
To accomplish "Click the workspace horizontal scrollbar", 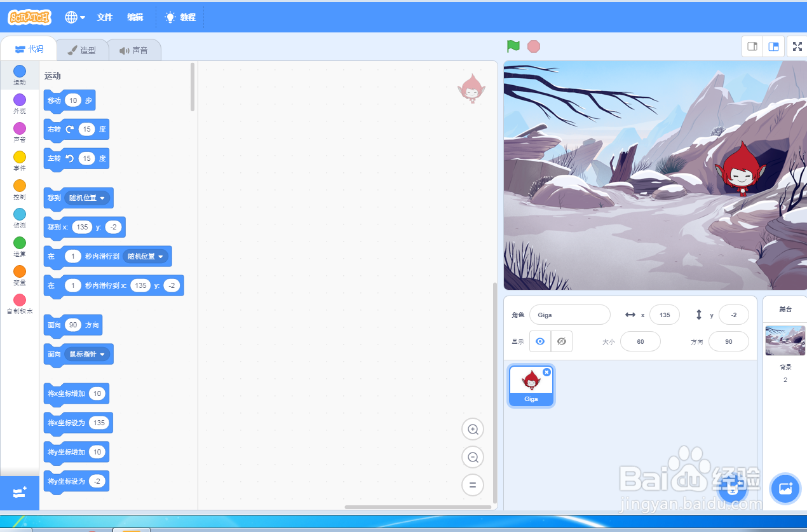I will point(418,507).
